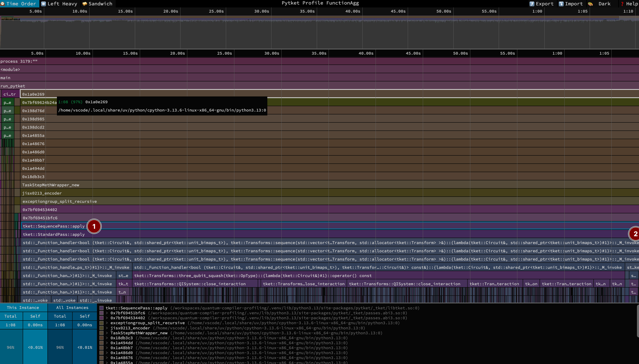Viewport: 639px width, 364px height.
Task: Click the 0x1a0e269 frame
Action: click(x=33, y=94)
